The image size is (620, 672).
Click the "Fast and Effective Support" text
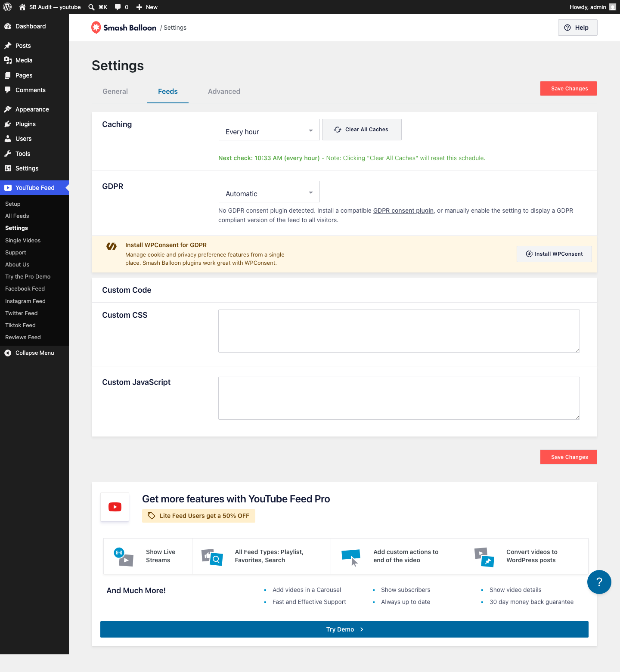(x=309, y=602)
